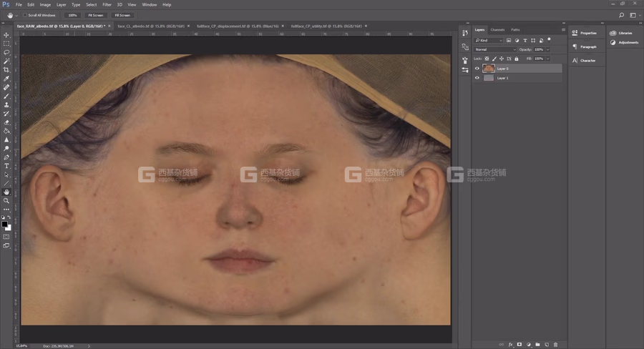Open the Filter menu
This screenshot has width=644, height=349.
tap(107, 4)
